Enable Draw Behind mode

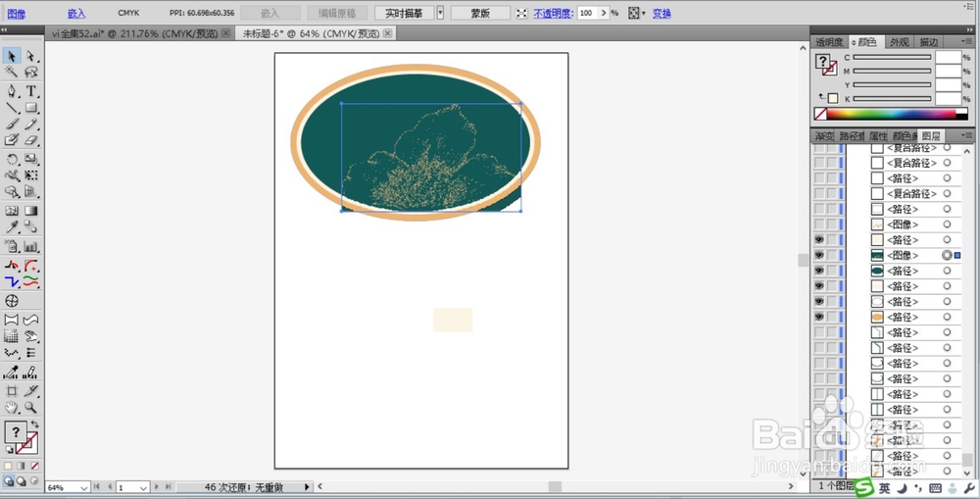coord(22,481)
